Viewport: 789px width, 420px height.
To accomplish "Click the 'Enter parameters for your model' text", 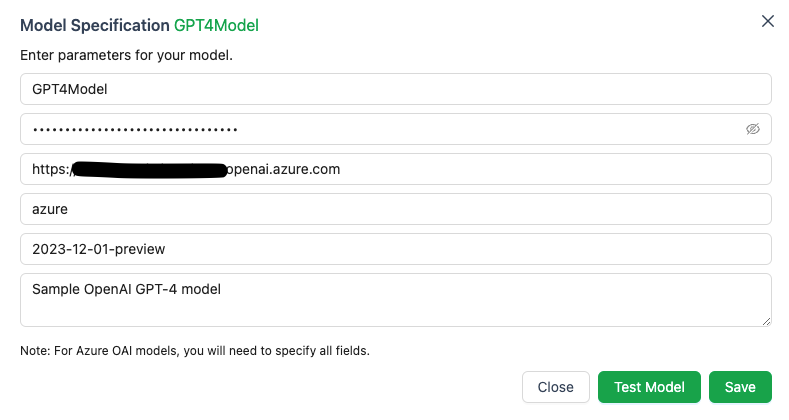I will pos(126,54).
